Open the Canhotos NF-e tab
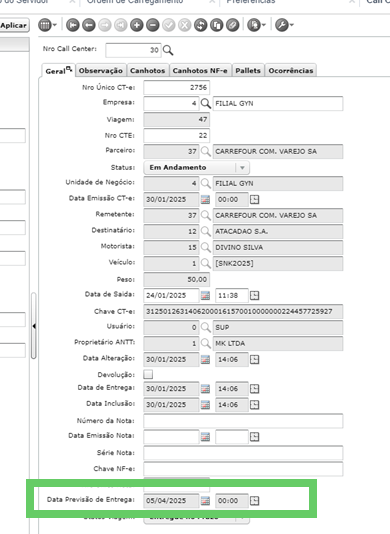 pyautogui.click(x=200, y=70)
